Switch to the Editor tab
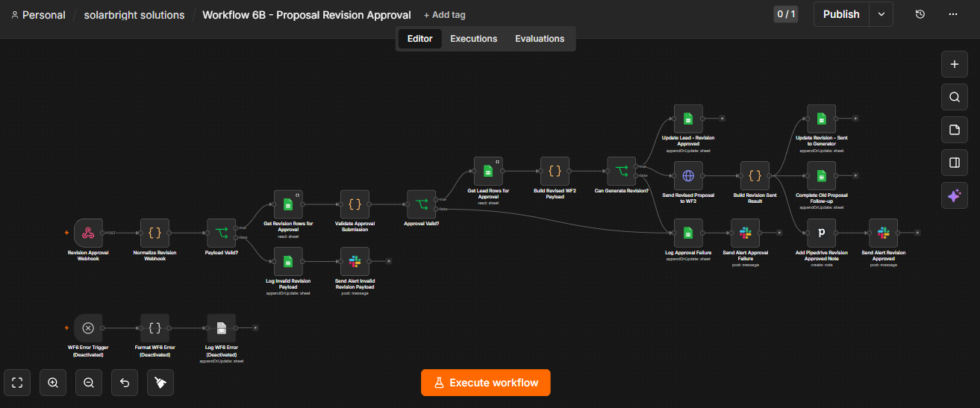 [419, 39]
